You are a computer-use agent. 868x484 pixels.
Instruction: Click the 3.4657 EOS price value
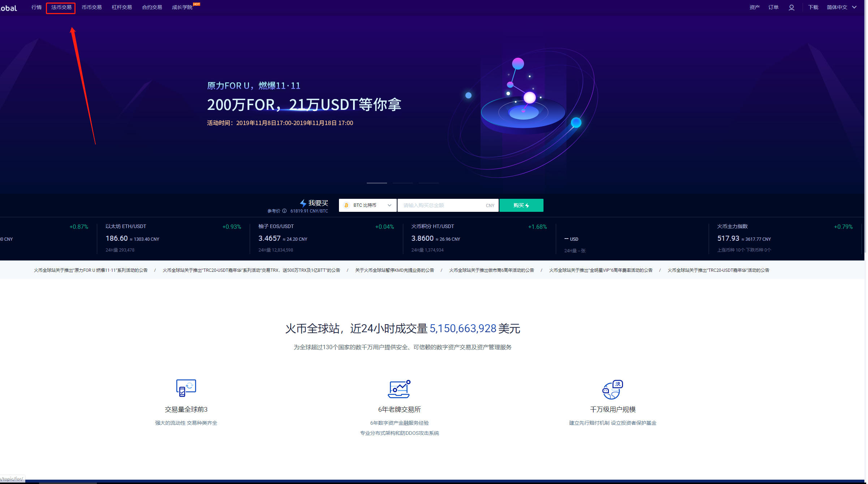[270, 239]
